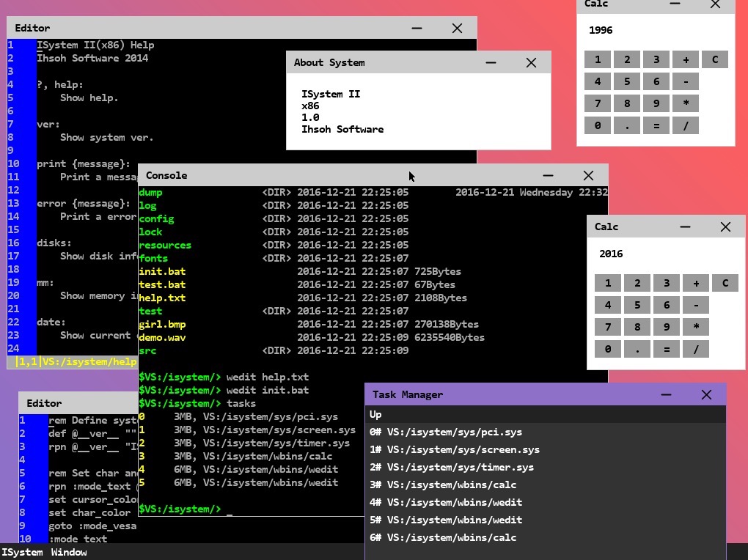Minimize the Console window

[548, 176]
